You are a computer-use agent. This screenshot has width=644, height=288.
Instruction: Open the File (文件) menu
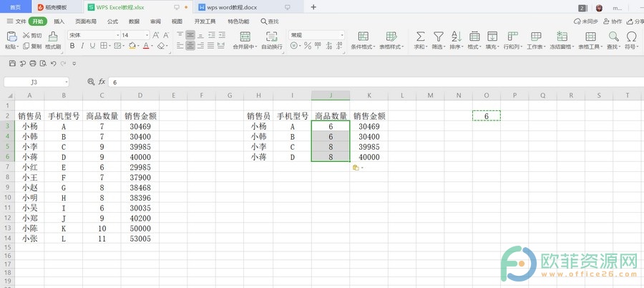click(16, 21)
